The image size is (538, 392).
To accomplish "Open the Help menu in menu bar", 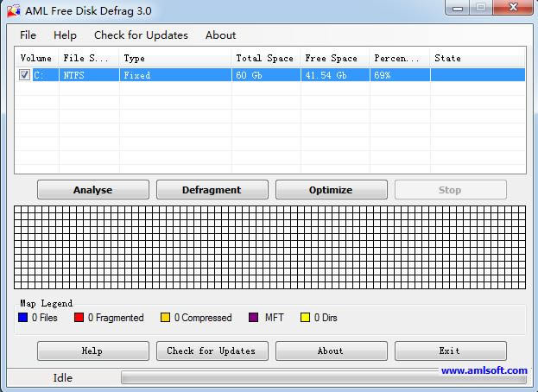I will tap(65, 35).
